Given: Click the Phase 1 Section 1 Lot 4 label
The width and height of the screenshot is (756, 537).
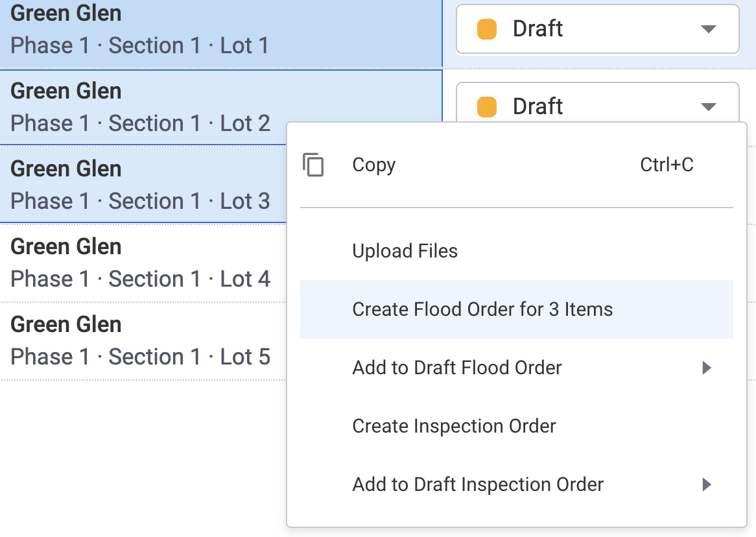Looking at the screenshot, I should (140, 279).
